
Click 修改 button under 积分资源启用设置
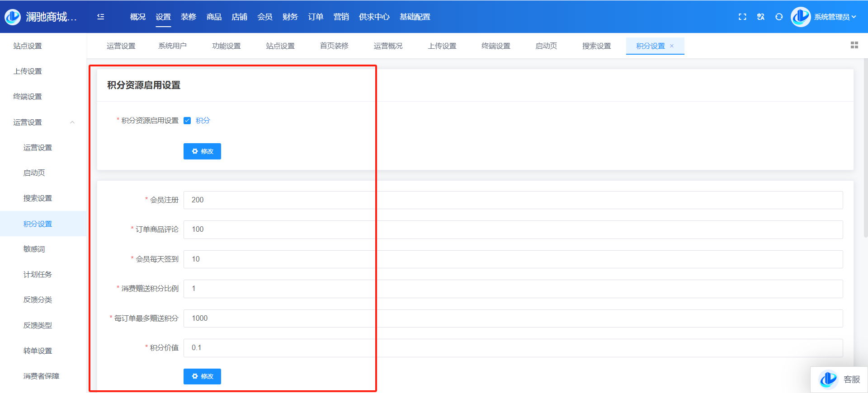click(202, 151)
